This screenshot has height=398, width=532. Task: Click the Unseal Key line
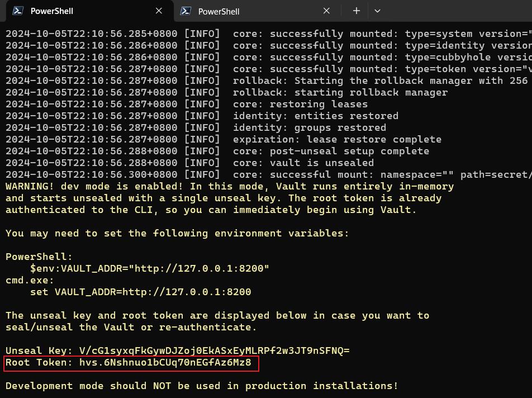point(178,350)
